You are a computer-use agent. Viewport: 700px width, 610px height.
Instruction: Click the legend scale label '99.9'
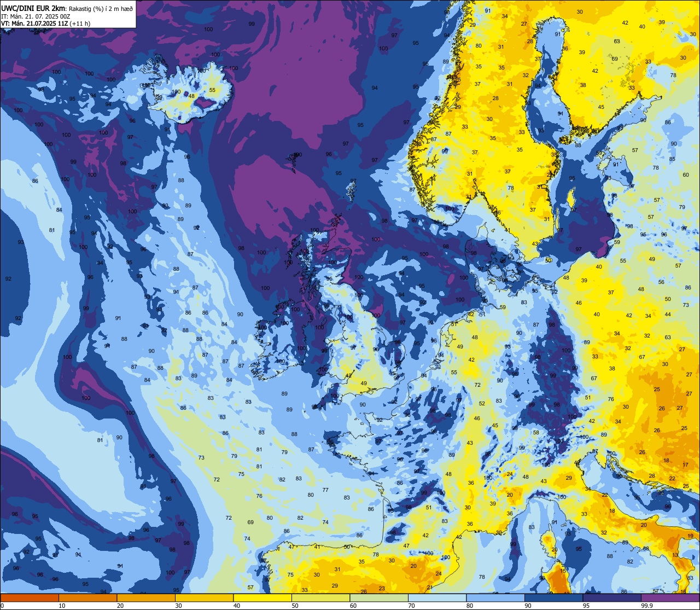click(x=646, y=606)
